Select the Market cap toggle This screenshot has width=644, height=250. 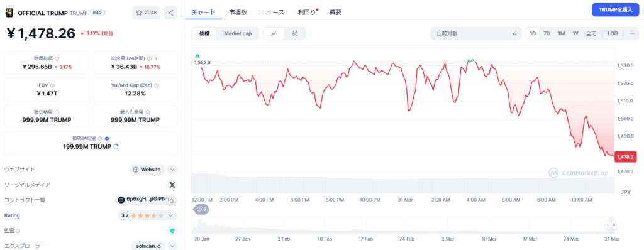[237, 34]
